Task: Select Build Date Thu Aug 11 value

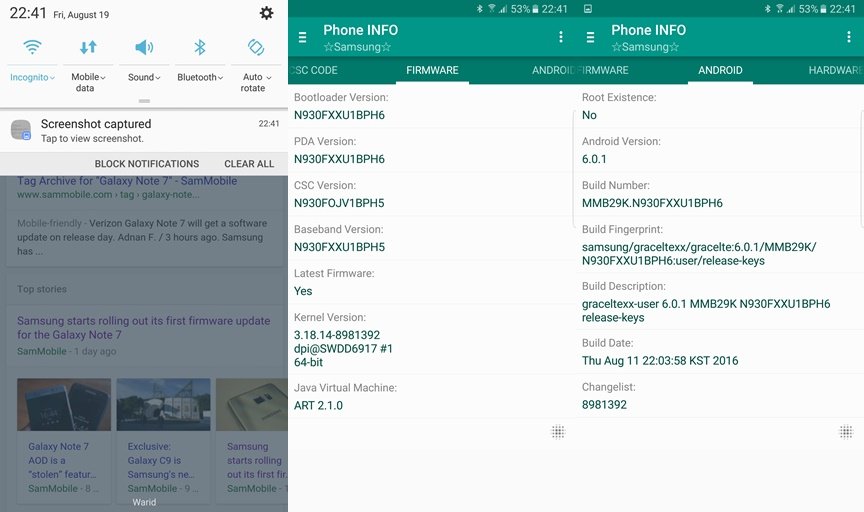Action: (x=660, y=361)
